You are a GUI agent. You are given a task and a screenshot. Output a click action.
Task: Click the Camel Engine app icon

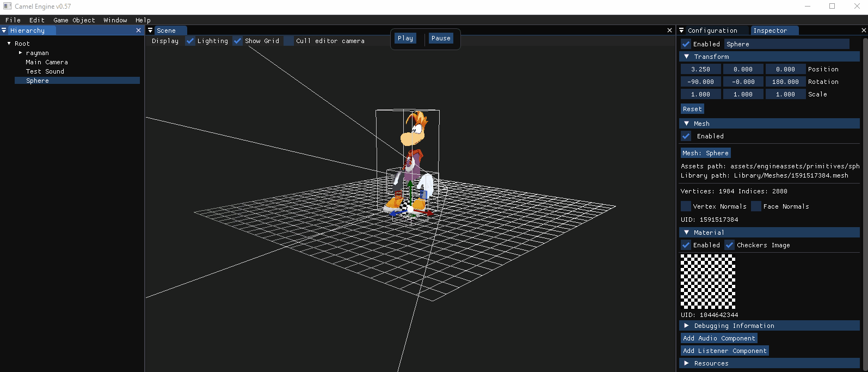[x=7, y=6]
